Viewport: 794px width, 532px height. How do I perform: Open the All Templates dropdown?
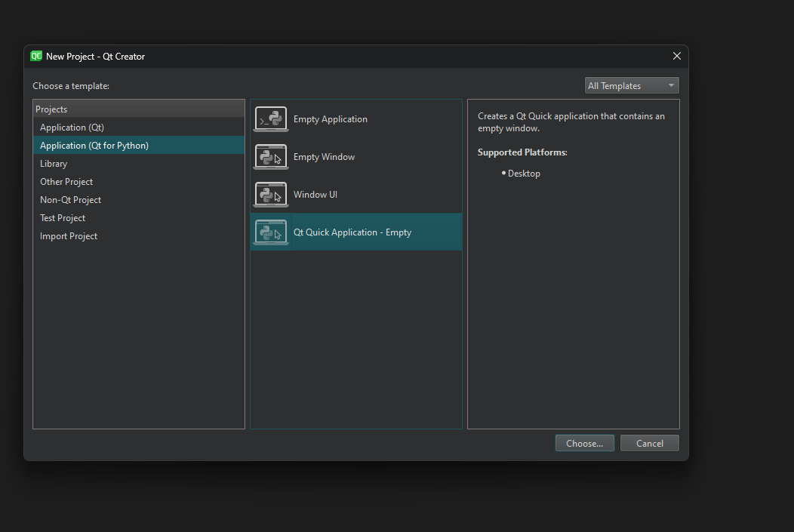click(632, 85)
